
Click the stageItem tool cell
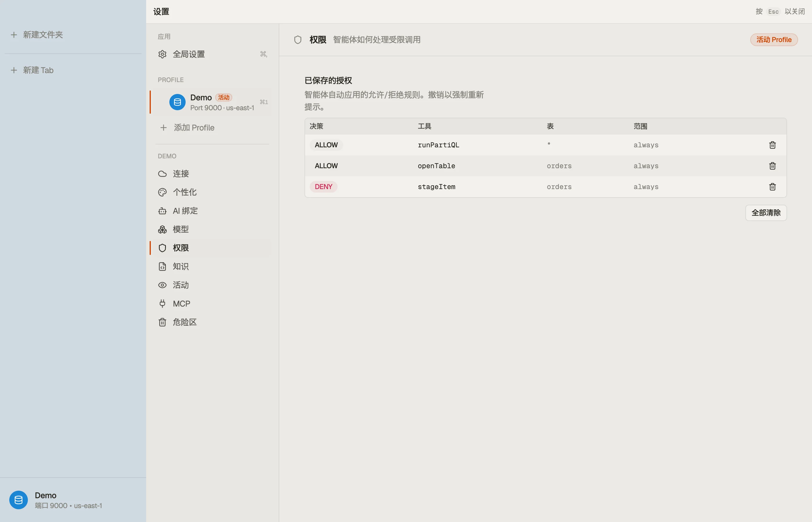[436, 187]
